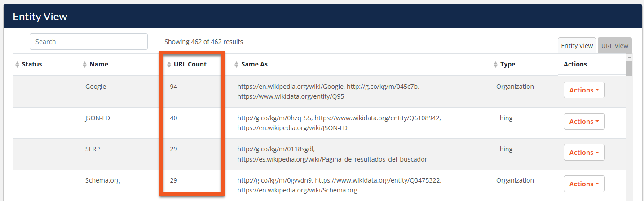Click the URL count 40 cell

173,118
